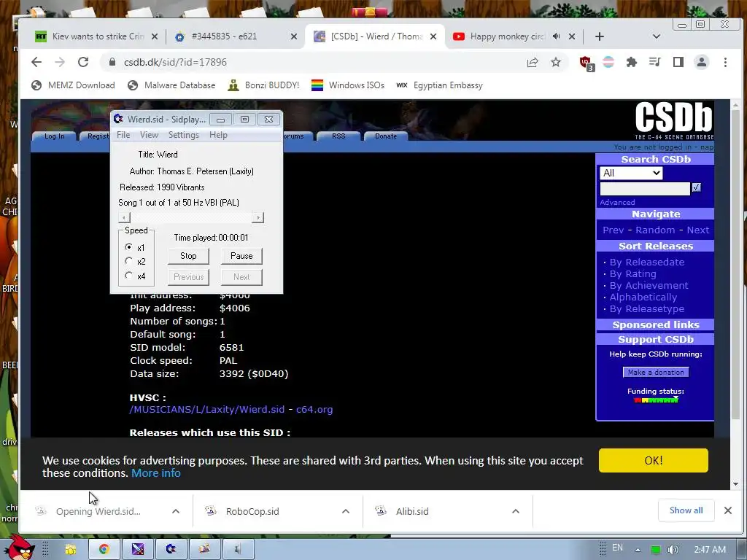This screenshot has width=747, height=560.
Task: Click the system tray volume icon
Action: tap(673, 550)
